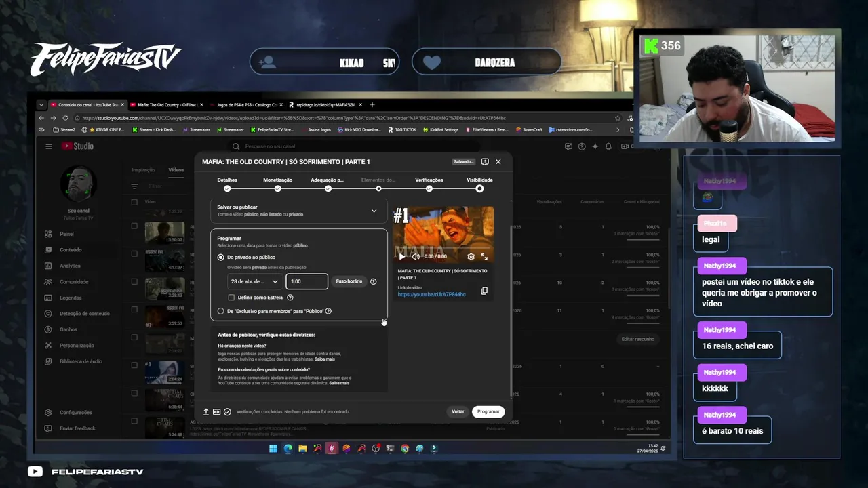868x488 pixels.
Task: Open help icon beside Exclusivo para membros option
Action: pyautogui.click(x=328, y=311)
